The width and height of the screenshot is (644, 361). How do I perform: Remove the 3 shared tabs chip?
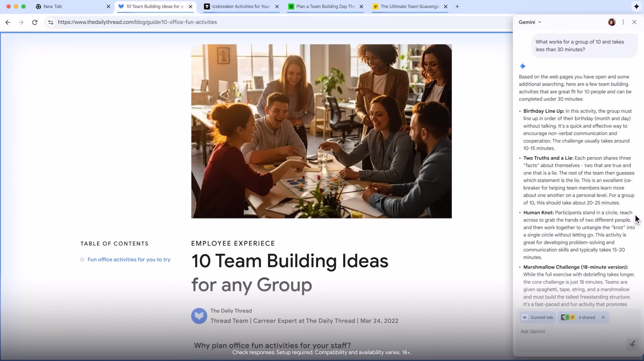pyautogui.click(x=603, y=317)
